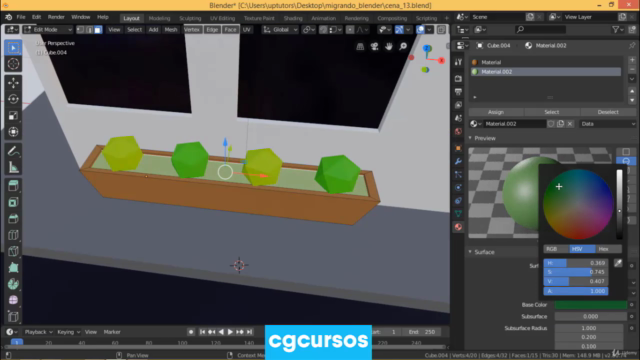
Task: Switch to the Modeling workspace tab
Action: click(x=159, y=18)
